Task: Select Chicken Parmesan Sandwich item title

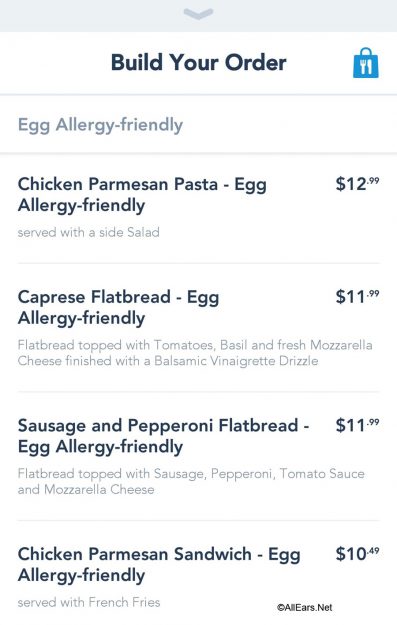Action: (x=159, y=564)
